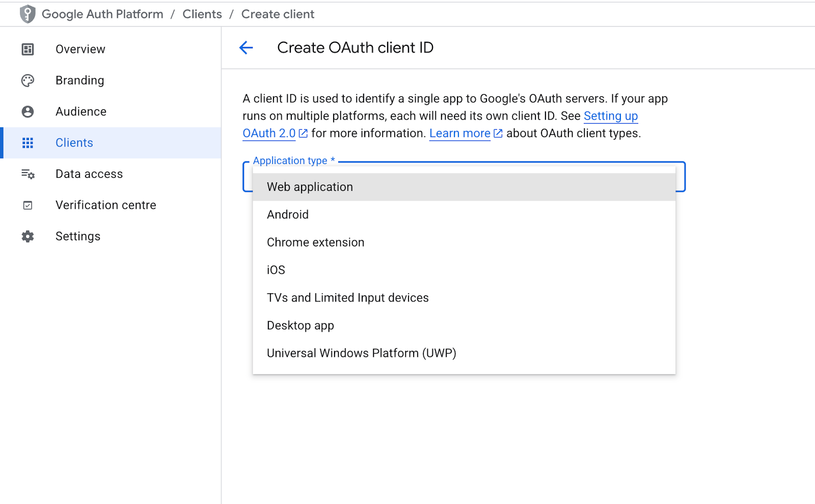Click the Branding palette icon
This screenshot has height=504, width=815.
(28, 80)
